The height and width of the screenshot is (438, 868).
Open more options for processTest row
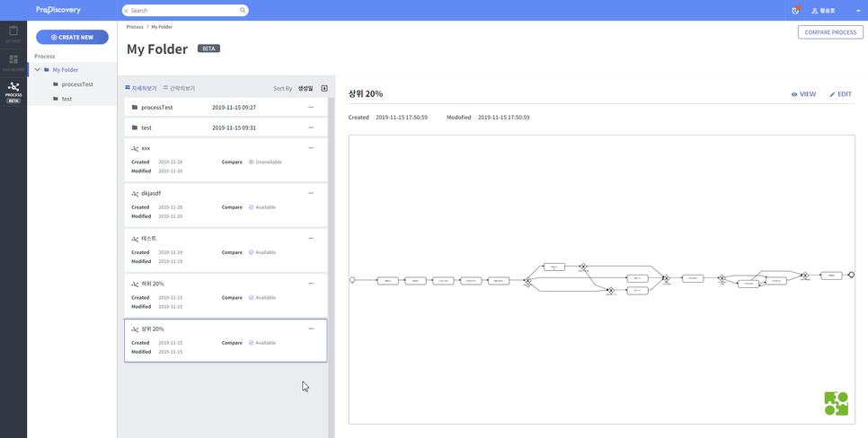pyautogui.click(x=311, y=108)
